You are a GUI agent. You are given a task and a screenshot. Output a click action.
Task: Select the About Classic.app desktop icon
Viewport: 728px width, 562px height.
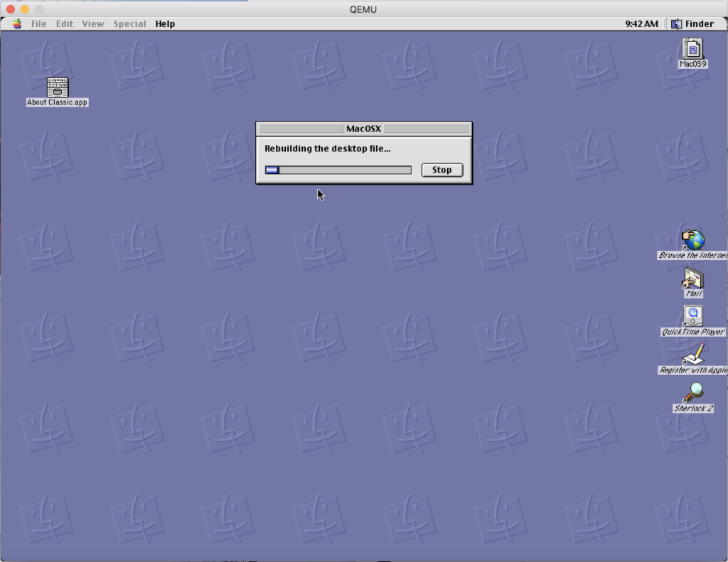(56, 88)
